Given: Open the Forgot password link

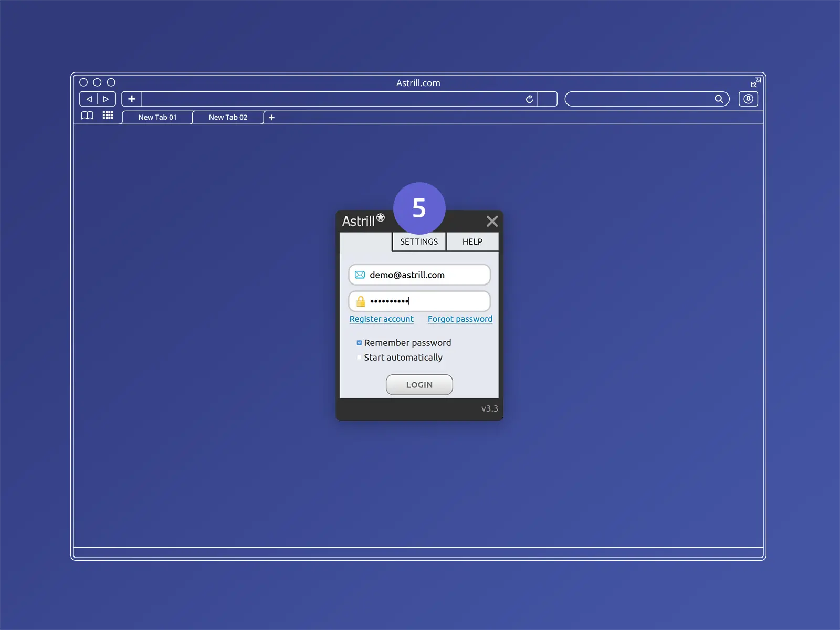Looking at the screenshot, I should pos(460,319).
